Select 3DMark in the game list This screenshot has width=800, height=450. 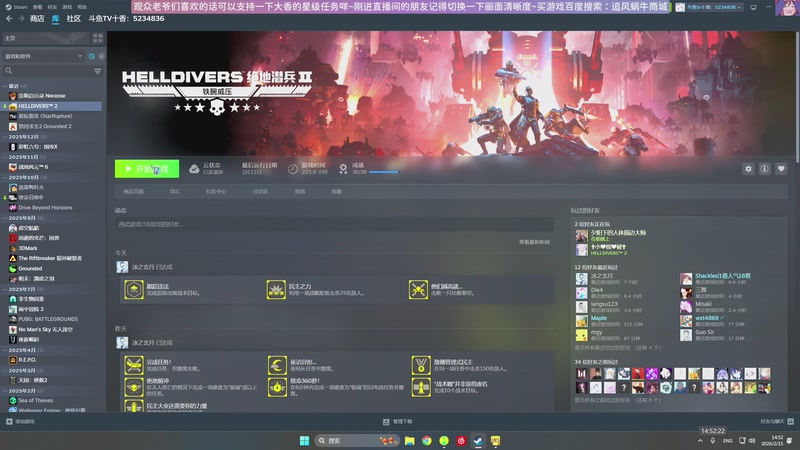click(x=28, y=248)
